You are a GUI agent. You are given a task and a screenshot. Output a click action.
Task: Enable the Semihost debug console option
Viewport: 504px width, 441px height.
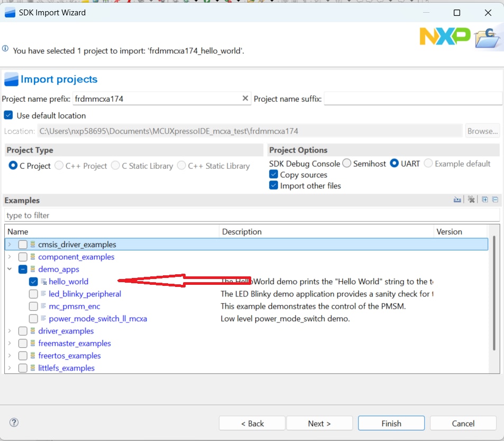pyautogui.click(x=347, y=164)
